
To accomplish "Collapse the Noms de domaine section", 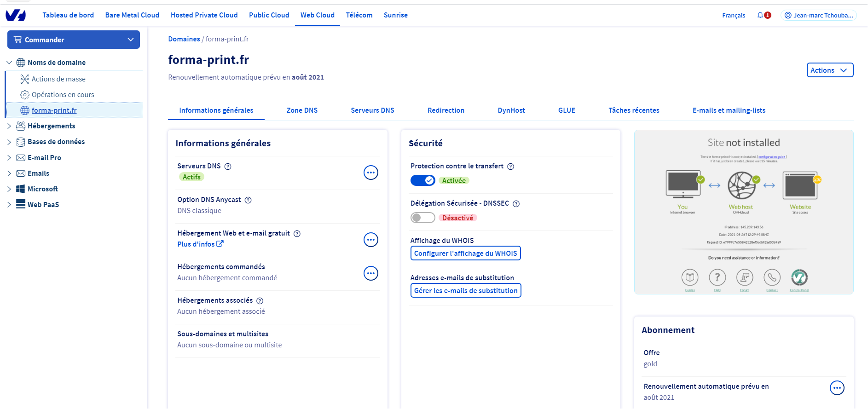I will [9, 63].
